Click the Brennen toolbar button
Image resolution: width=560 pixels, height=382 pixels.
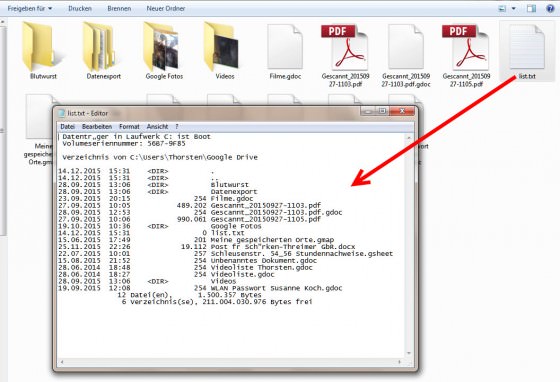tap(119, 8)
